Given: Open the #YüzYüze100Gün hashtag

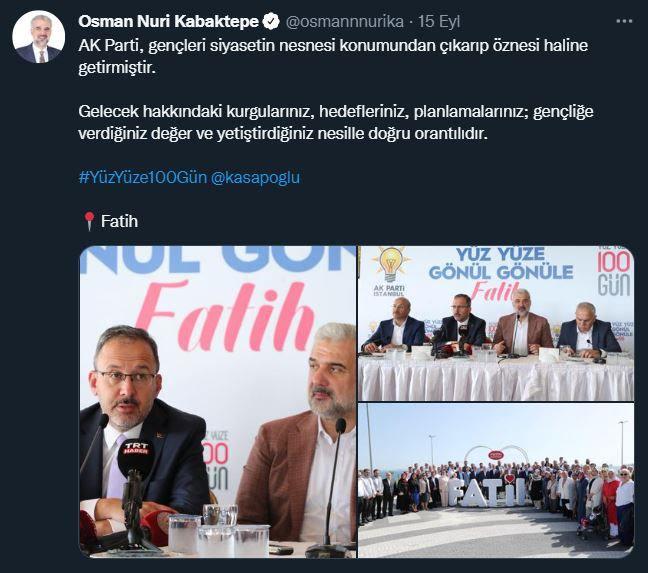Looking at the screenshot, I should [x=143, y=177].
